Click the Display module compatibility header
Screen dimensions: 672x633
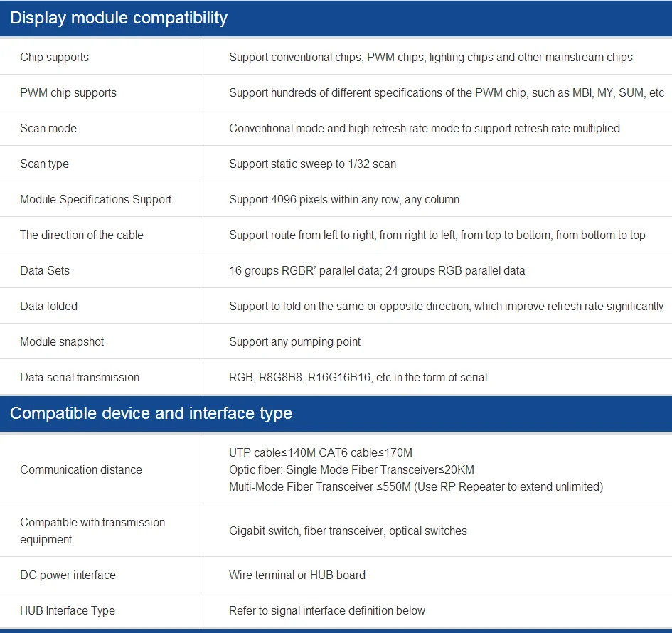pyautogui.click(x=119, y=18)
